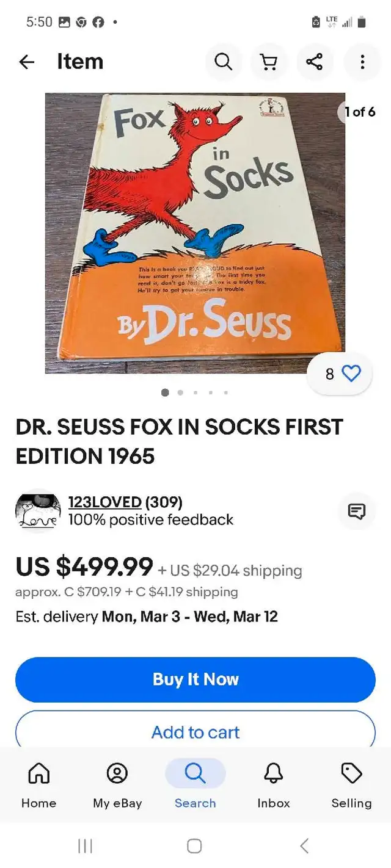Open the shopping cart icon
This screenshot has height=868, width=391.
click(x=269, y=62)
